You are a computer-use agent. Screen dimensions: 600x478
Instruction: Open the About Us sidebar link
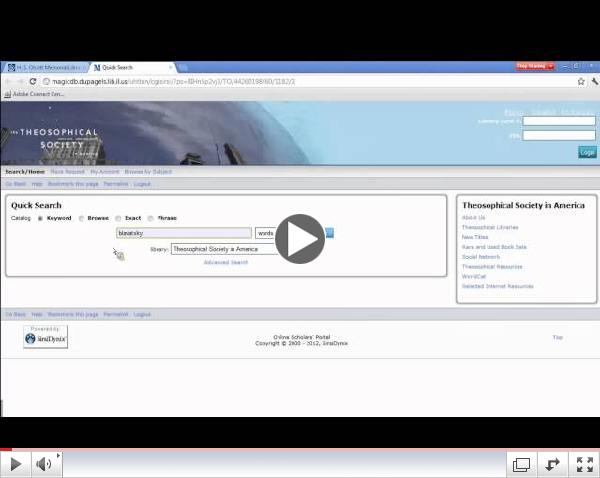click(x=473, y=217)
